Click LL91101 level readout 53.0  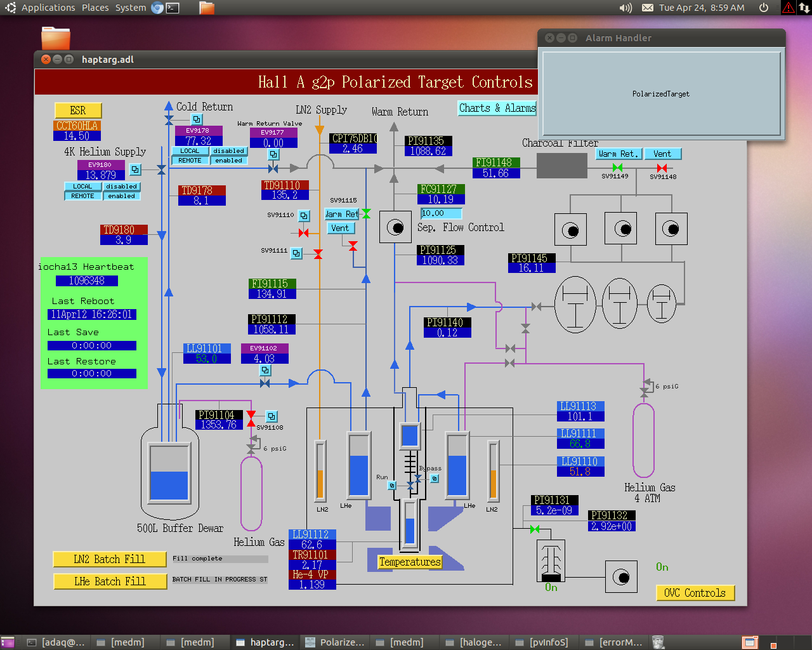(x=207, y=359)
